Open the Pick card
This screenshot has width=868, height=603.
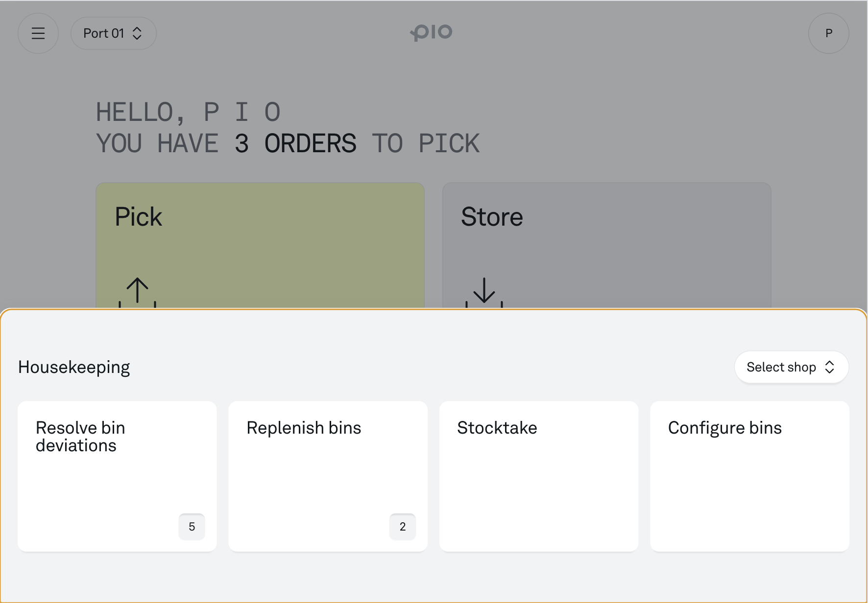260,245
